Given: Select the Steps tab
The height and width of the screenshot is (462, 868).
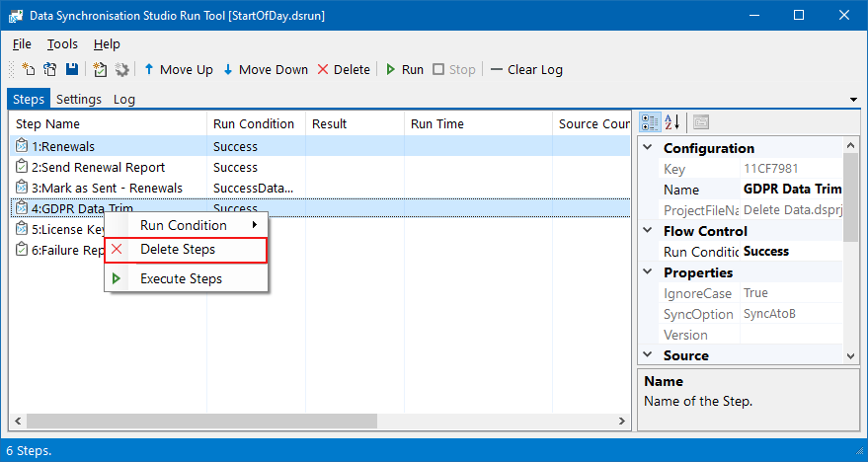Looking at the screenshot, I should [29, 99].
